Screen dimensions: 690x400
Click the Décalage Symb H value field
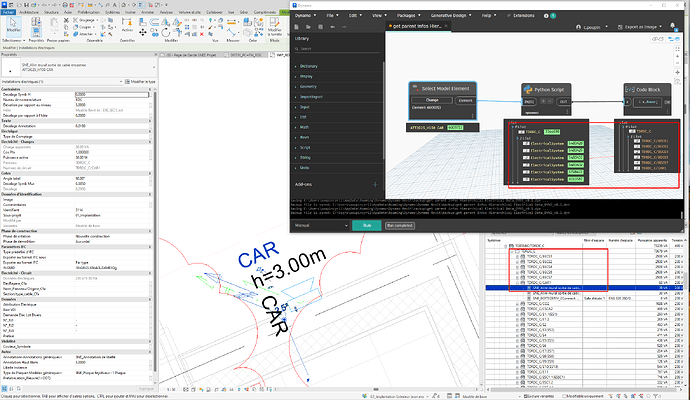coord(112,94)
